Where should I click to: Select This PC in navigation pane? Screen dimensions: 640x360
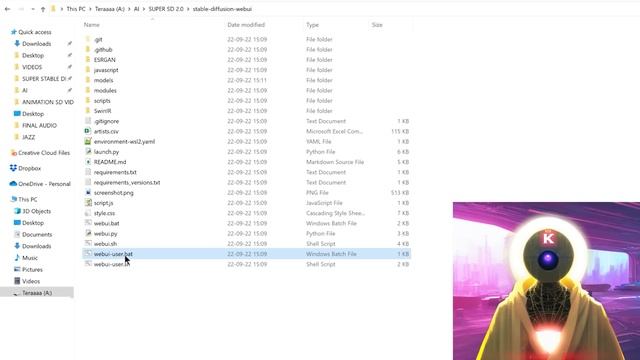pyautogui.click(x=28, y=199)
